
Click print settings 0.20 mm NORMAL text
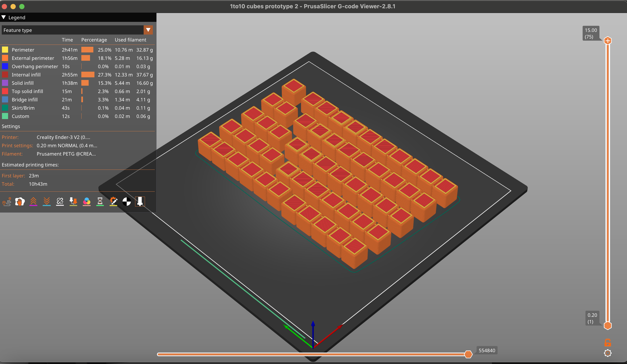[x=67, y=146]
